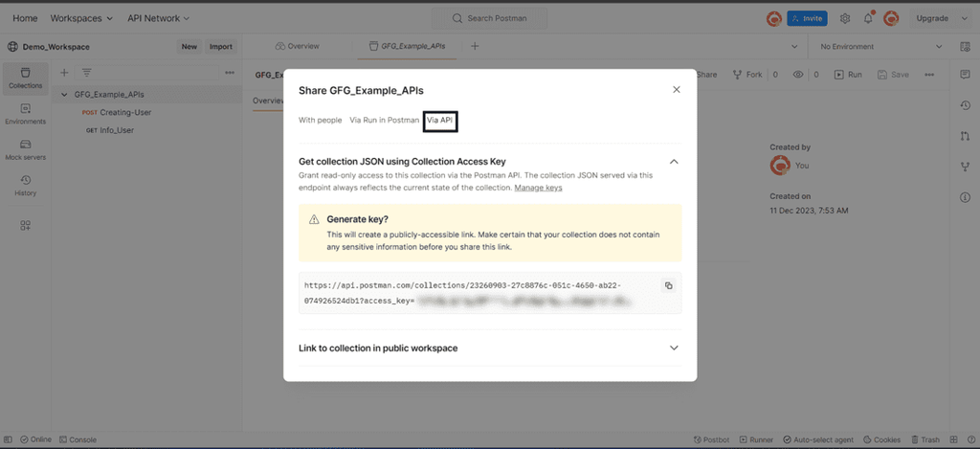Open the info icon in right sidebar
The image size is (980, 449).
click(x=965, y=197)
